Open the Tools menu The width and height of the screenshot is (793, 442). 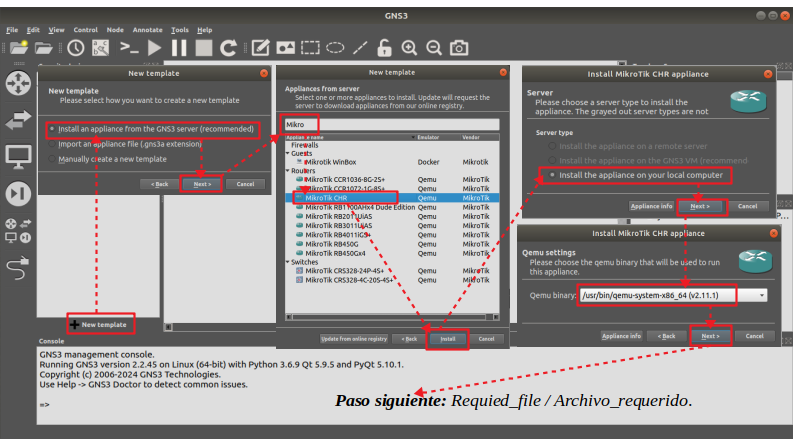(x=180, y=30)
